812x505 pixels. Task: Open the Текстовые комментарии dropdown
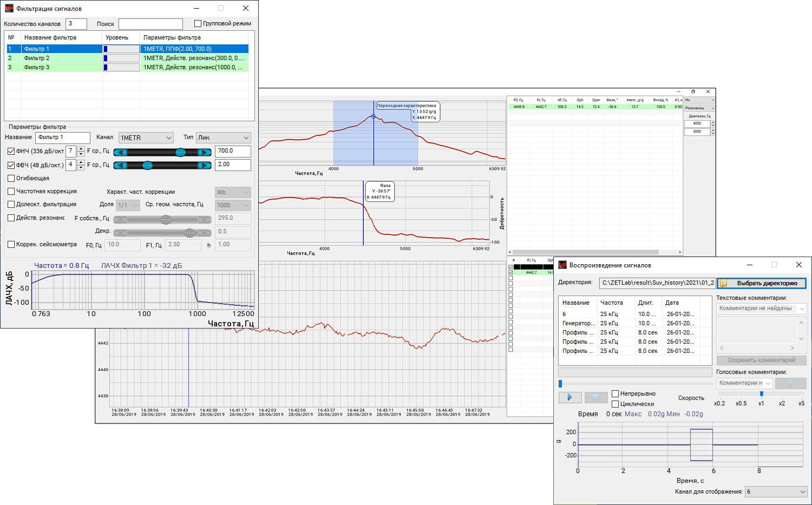(761, 309)
